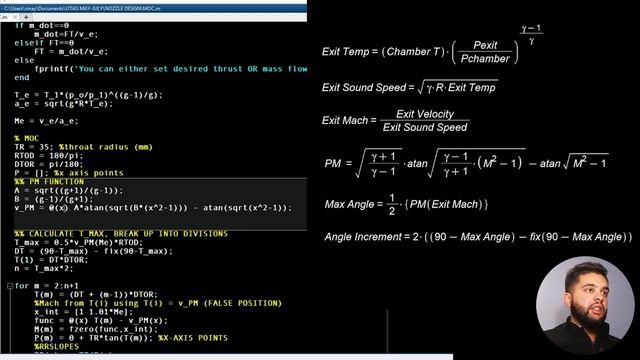Click the 'if m_dot==0' line
This screenshot has width=640, height=360.
[42, 26]
